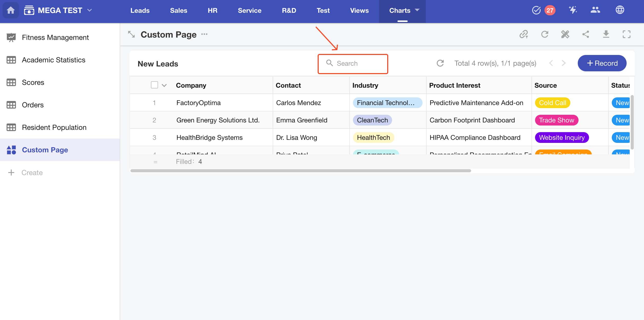Expand the chevron beside select-all checkbox
Image resolution: width=644 pixels, height=320 pixels.
[164, 85]
